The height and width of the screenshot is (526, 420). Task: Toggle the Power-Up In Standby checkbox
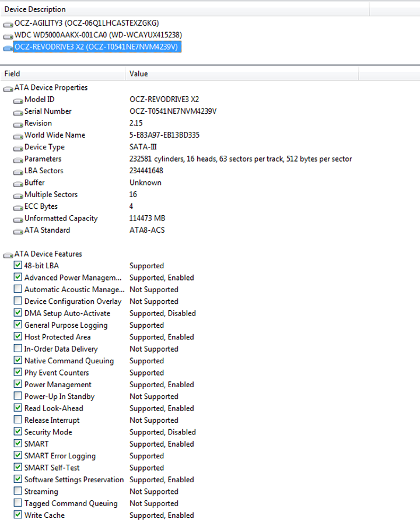pyautogui.click(x=17, y=396)
